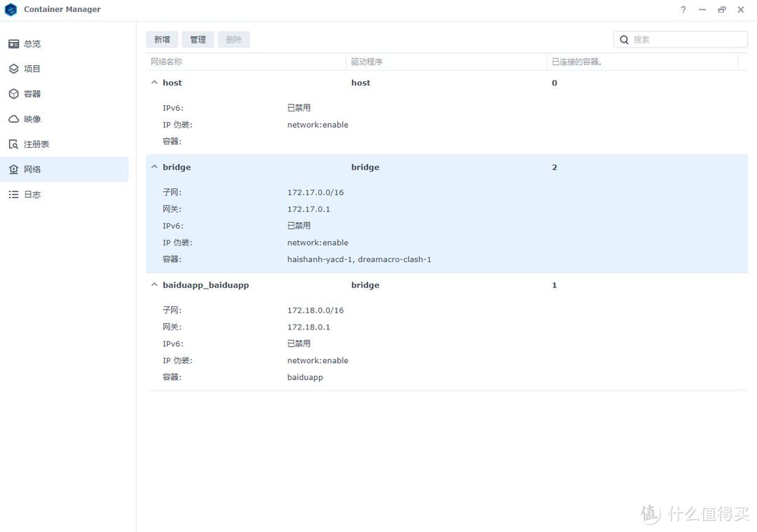Open the 总览 (Overview) sidebar icon
Image resolution: width=757 pixels, height=532 pixels.
pyautogui.click(x=15, y=43)
